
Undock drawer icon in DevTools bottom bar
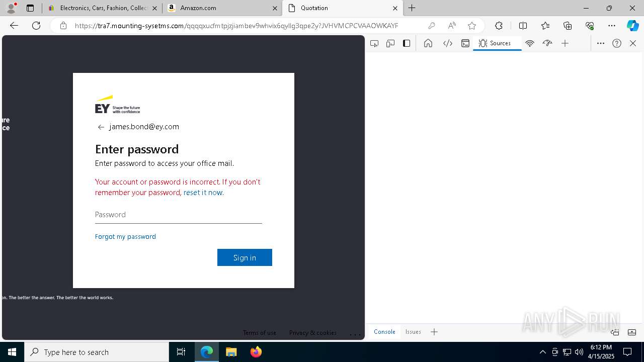[615, 332]
